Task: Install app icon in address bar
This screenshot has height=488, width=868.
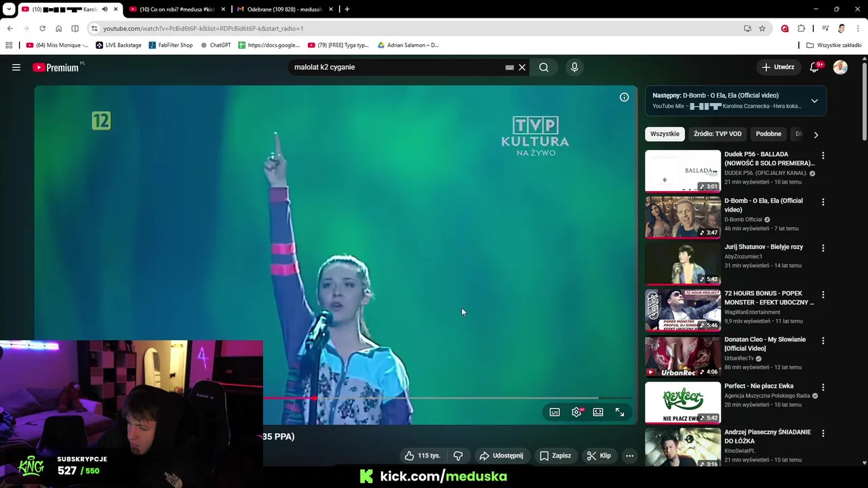Action: pyautogui.click(x=747, y=28)
